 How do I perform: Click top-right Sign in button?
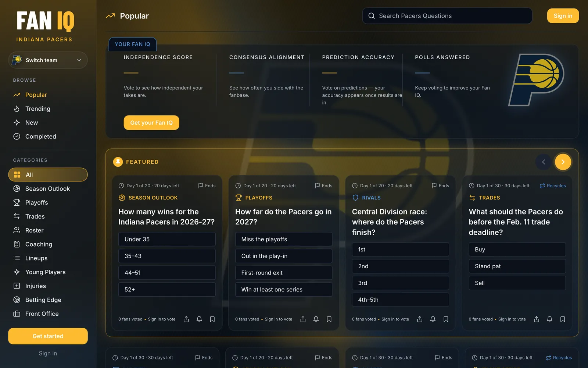tap(563, 16)
